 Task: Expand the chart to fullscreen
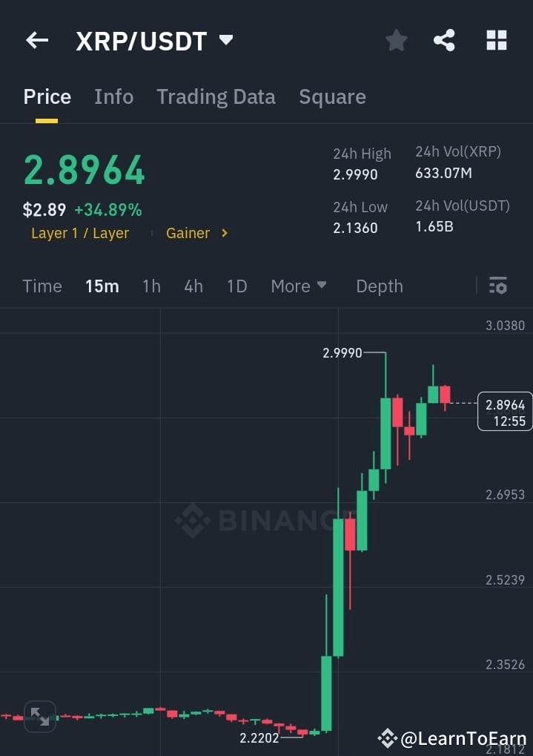coord(40,716)
